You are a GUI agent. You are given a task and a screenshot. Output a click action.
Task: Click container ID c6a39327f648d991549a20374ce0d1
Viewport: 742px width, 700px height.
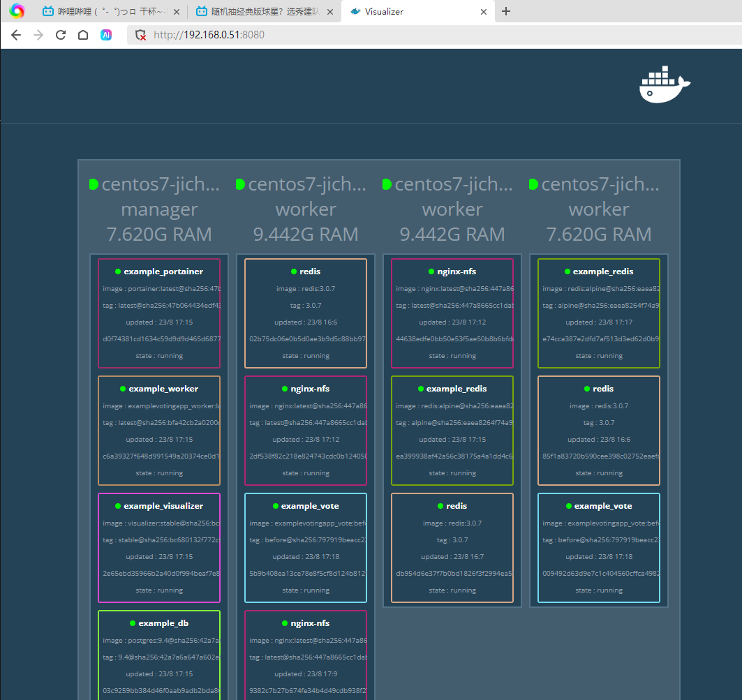click(x=161, y=456)
